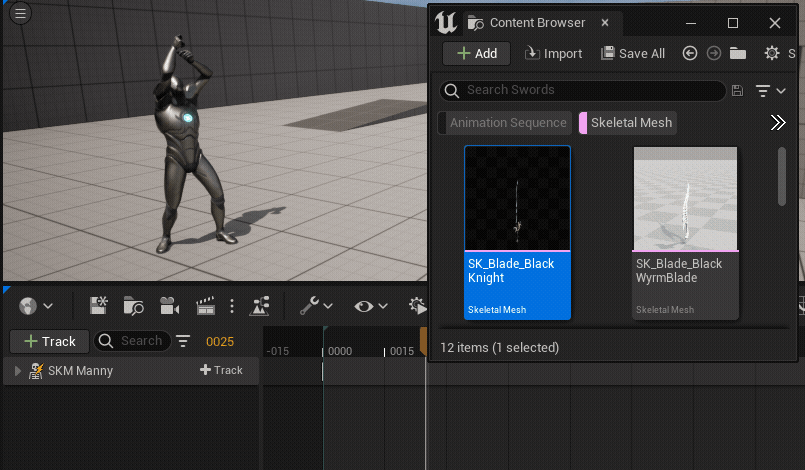Navigate back in Content Browser history
This screenshot has height=470, width=805.
coord(690,53)
